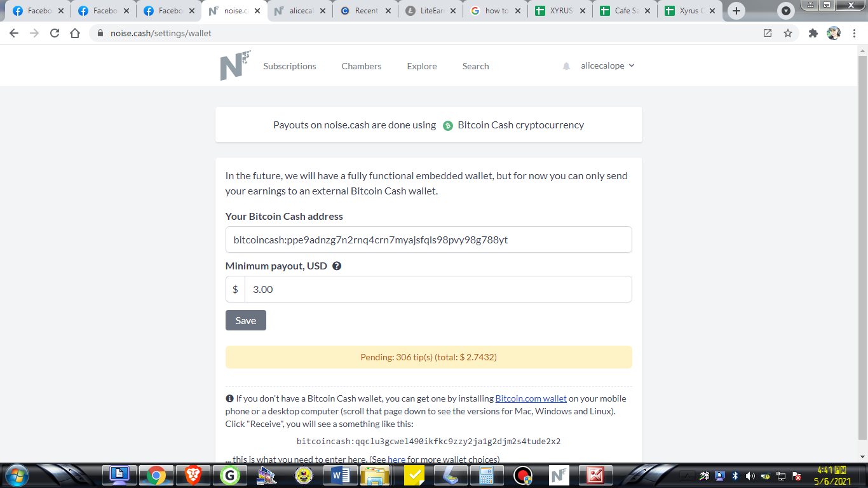
Task: Open the Search page
Action: point(475,66)
